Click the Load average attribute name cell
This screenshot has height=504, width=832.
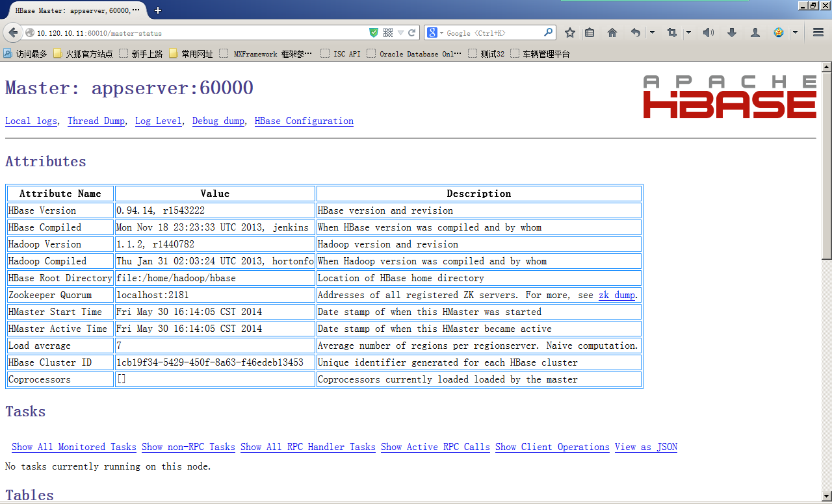[x=60, y=346]
